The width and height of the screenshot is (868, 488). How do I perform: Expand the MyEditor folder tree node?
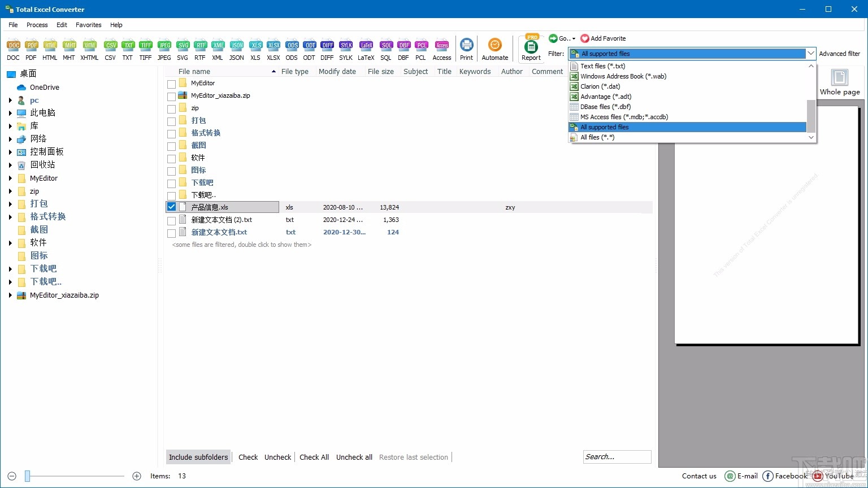10,178
